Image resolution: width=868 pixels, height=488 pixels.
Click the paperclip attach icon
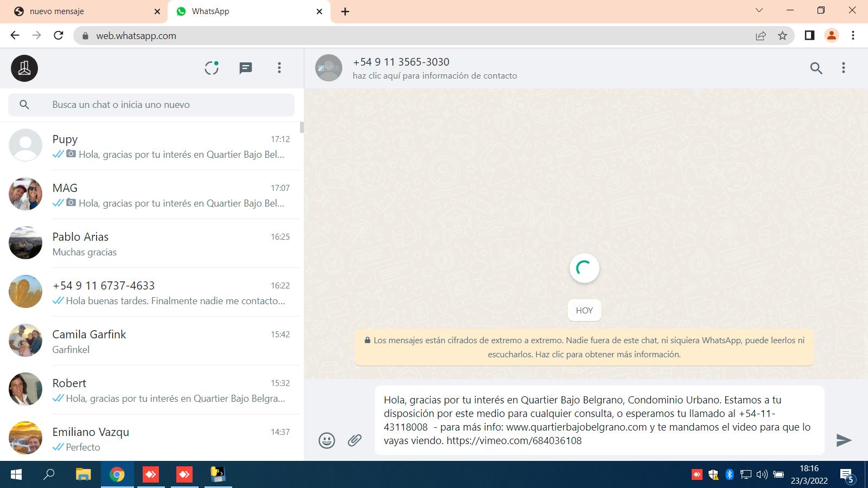click(x=355, y=440)
